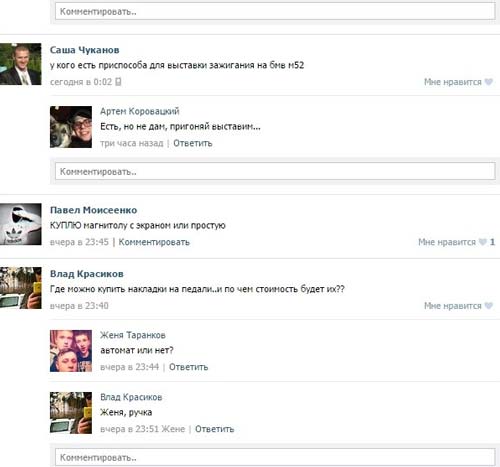500x467 pixels.
Task: Open Женя Таранков's avatar picture
Action: 71,351
